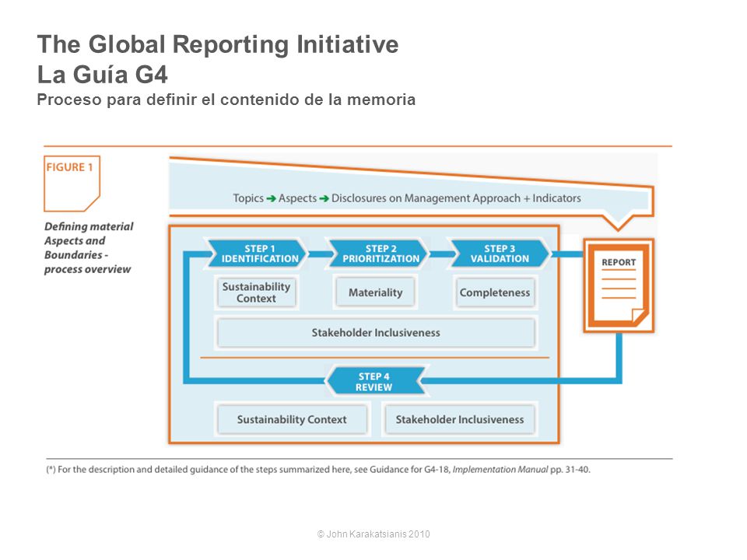
Task: Click the STEP 4 REVIEW arrow
Action: [x=377, y=381]
